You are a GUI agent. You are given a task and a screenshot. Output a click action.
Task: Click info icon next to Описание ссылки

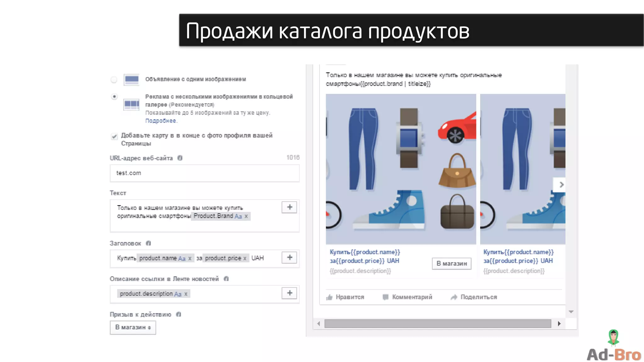tap(226, 279)
